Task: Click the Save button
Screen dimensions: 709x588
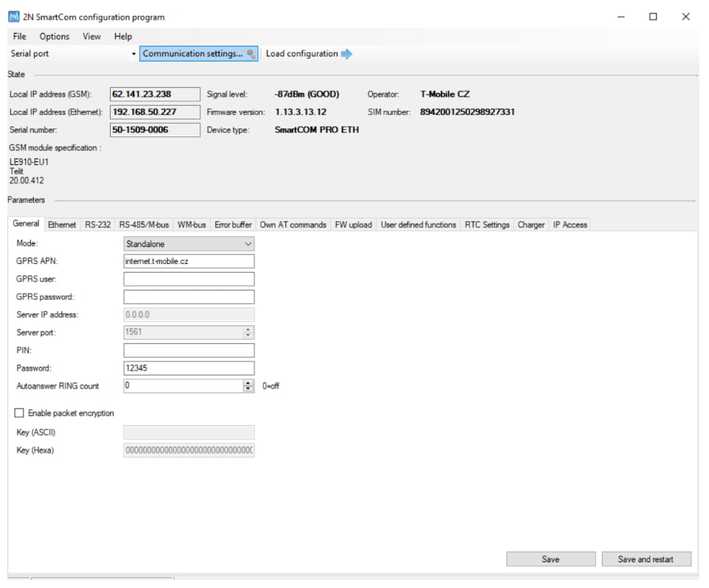Action: coord(551,560)
